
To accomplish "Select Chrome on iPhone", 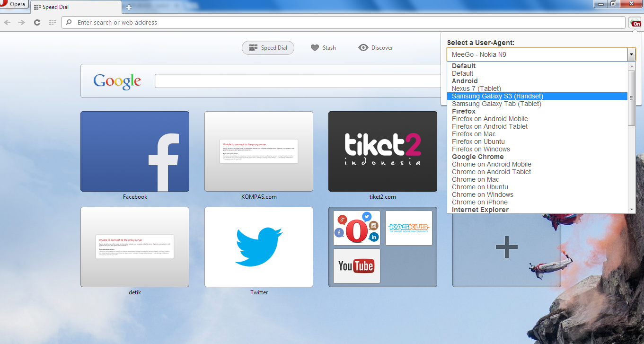I will pos(537,202).
